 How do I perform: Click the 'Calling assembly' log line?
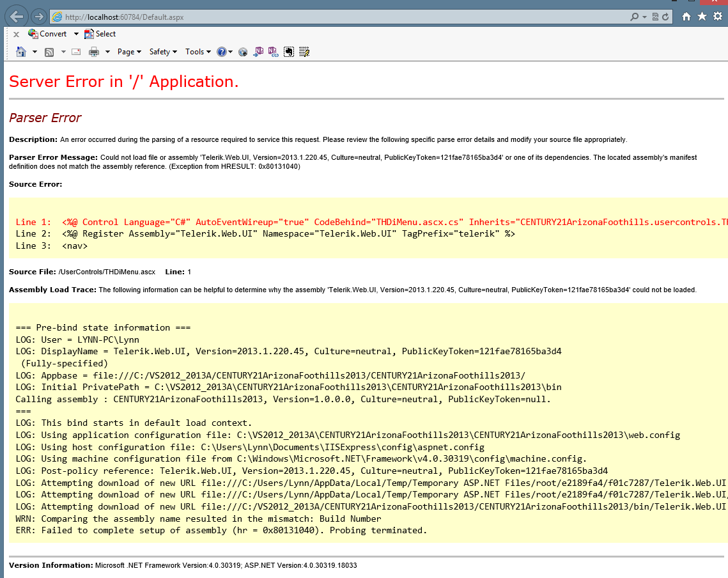click(283, 399)
